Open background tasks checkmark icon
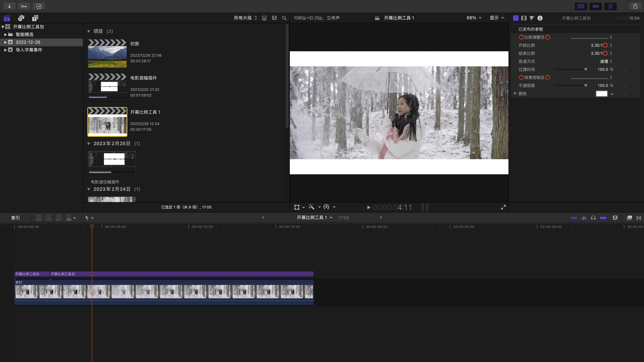 39,6
